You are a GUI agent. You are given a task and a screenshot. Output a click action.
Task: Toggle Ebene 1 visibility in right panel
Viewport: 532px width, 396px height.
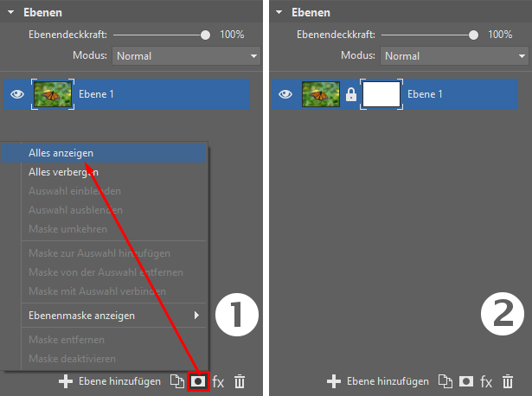[x=285, y=94]
